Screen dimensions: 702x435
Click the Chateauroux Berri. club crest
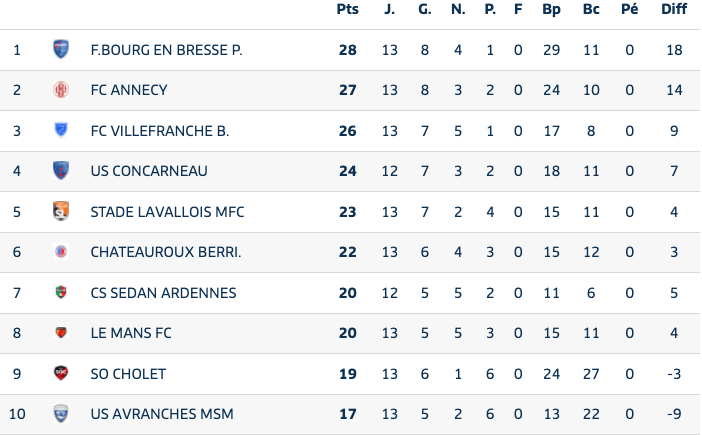tap(61, 252)
